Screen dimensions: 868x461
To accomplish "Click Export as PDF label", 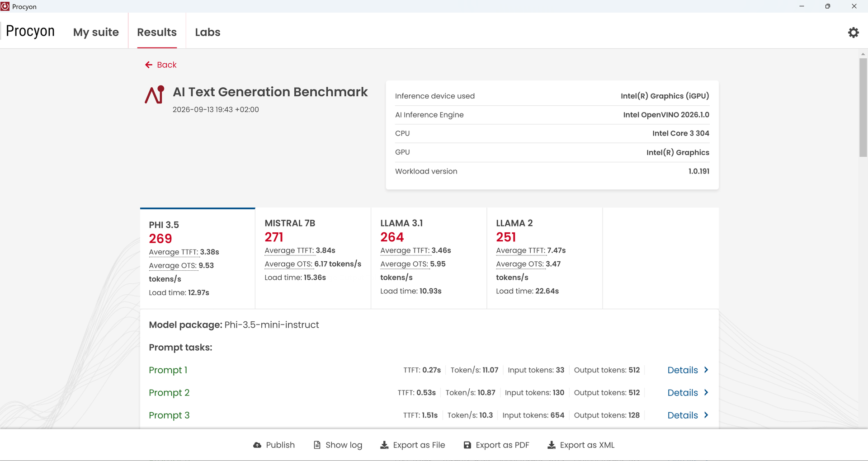I will pyautogui.click(x=502, y=445).
